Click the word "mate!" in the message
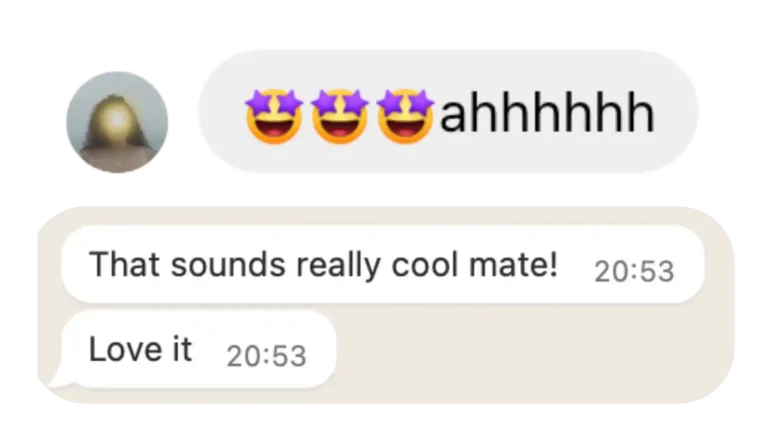Screen dimensions: 768x432 coord(513,264)
